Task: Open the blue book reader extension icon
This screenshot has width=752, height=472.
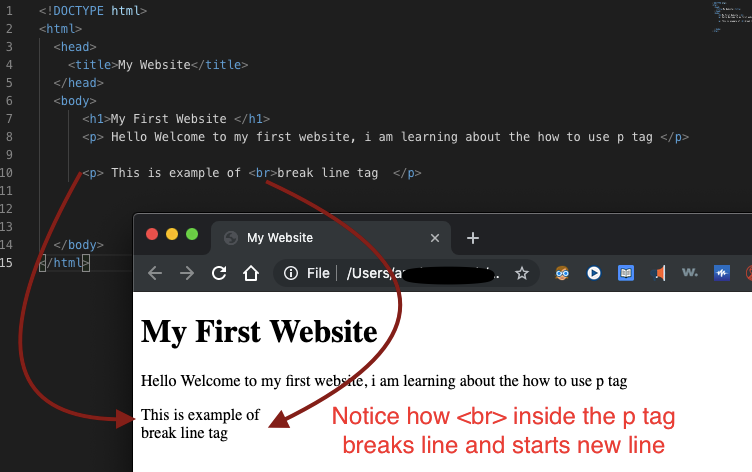Action: (626, 273)
